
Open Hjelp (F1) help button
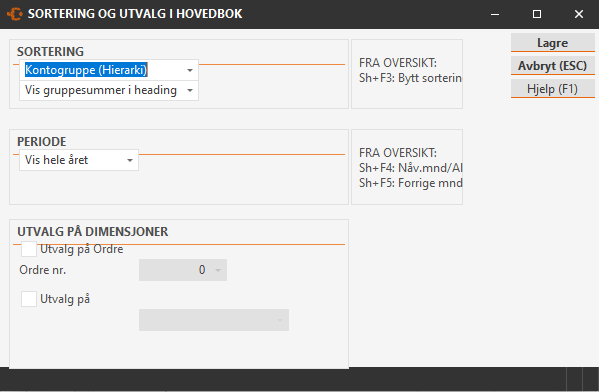pyautogui.click(x=552, y=89)
